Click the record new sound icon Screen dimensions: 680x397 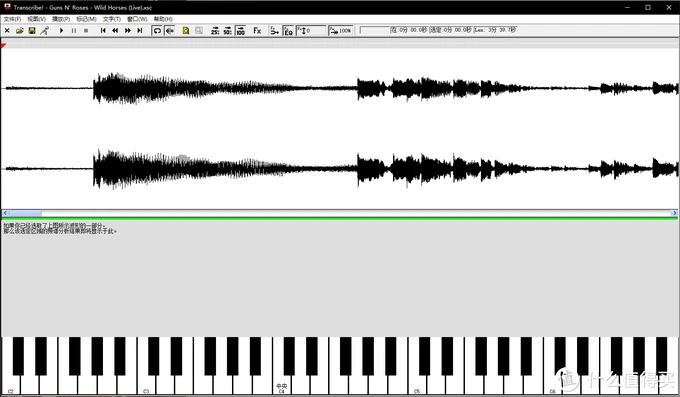pos(44,30)
